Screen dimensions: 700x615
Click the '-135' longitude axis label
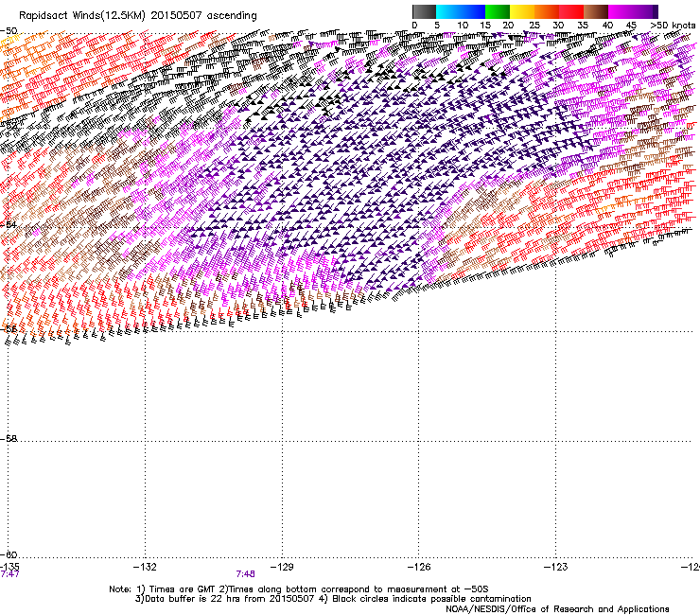click(9, 567)
